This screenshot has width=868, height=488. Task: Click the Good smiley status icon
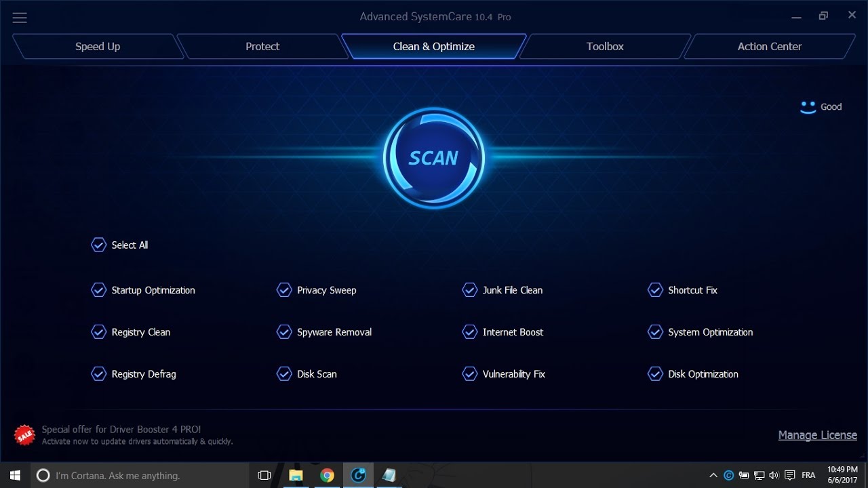point(807,107)
